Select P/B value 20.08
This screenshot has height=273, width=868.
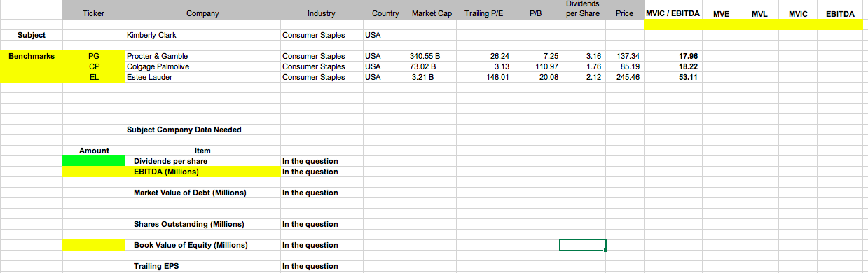[x=536, y=77]
